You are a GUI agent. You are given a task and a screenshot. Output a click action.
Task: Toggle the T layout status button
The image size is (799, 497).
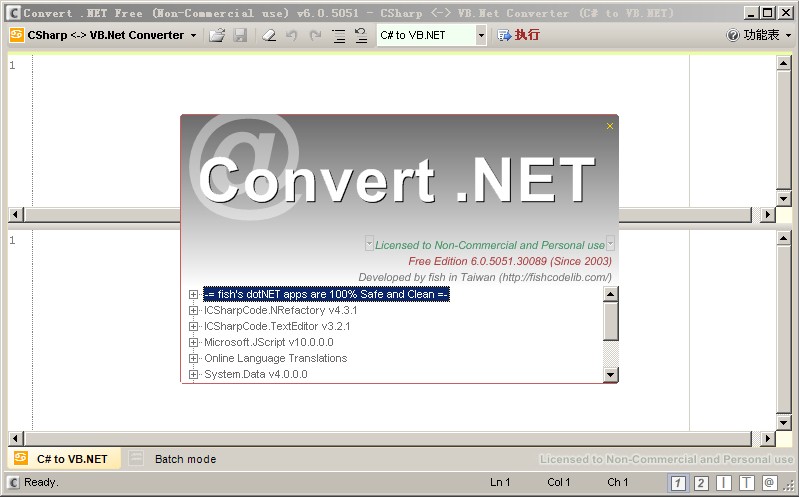(747, 483)
